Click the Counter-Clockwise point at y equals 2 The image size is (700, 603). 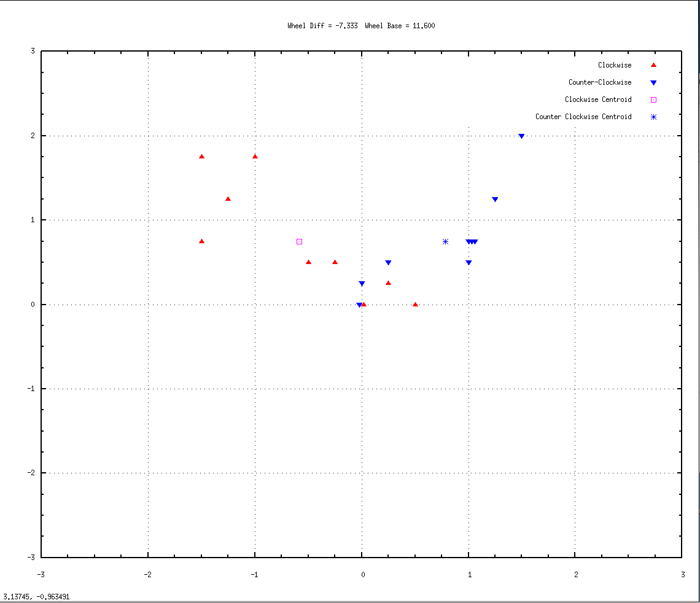[521, 136]
